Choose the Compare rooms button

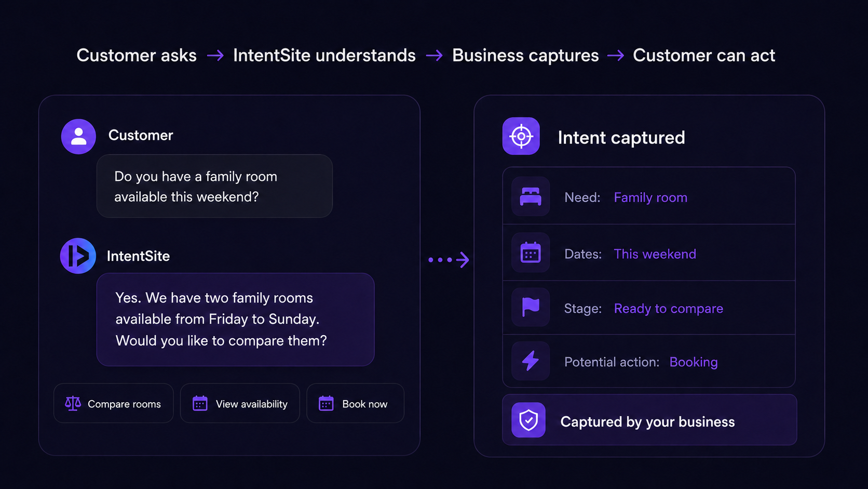114,403
